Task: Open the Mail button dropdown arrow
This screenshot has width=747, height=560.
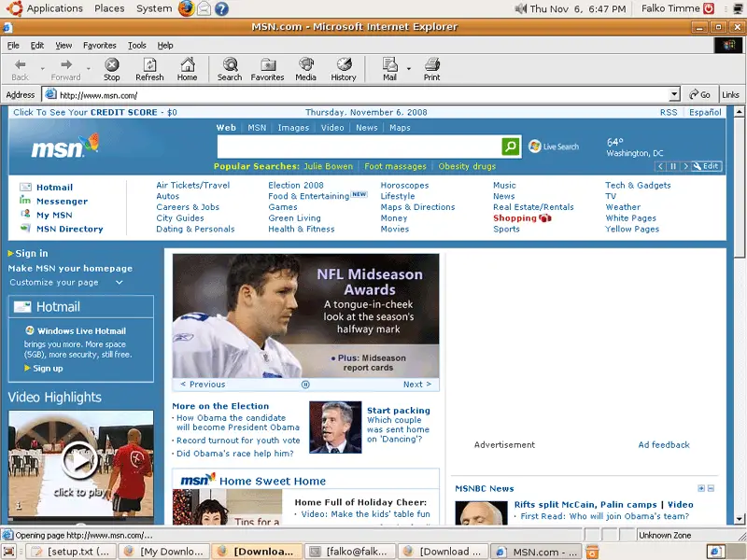Action: tap(409, 69)
